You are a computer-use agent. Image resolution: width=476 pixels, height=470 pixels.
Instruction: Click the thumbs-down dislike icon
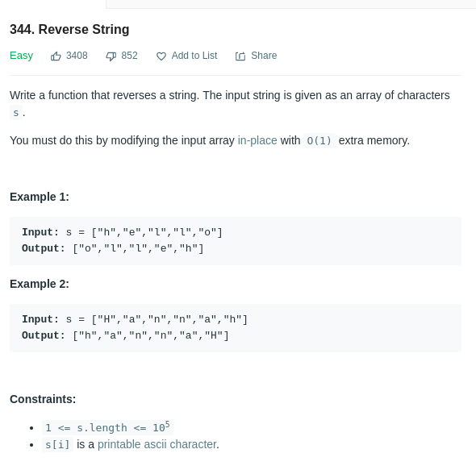[111, 56]
